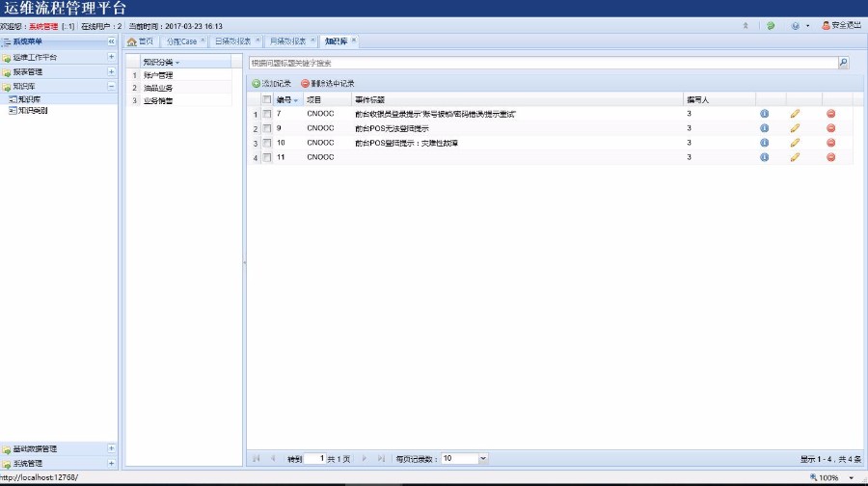Check the checkbox for record 11
This screenshot has width=868, height=486.
click(x=267, y=157)
